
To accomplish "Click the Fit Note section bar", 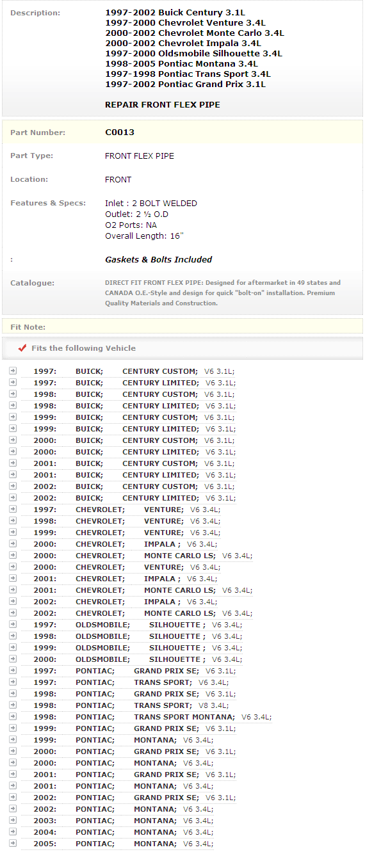I will (182, 326).
